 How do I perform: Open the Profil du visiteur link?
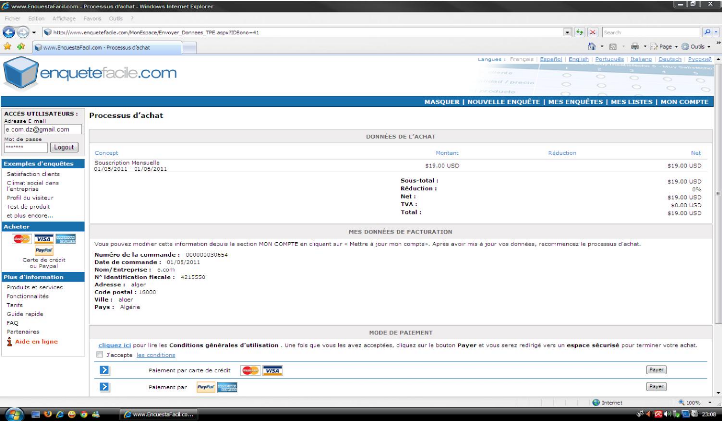click(x=30, y=198)
